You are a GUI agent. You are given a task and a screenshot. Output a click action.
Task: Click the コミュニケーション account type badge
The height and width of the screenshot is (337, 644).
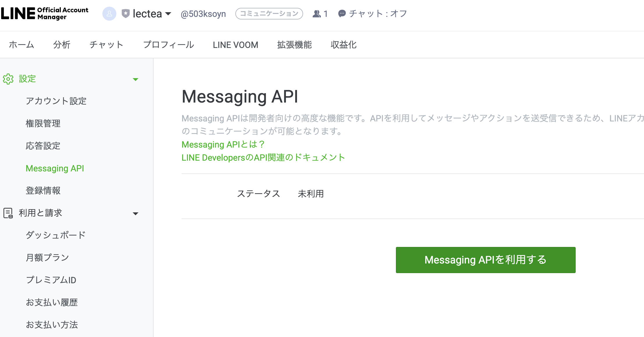268,13
